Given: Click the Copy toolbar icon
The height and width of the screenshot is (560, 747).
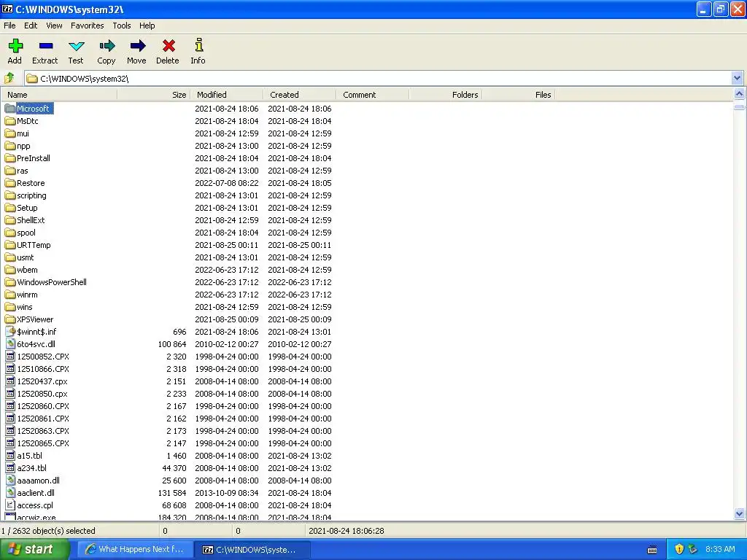Looking at the screenshot, I should tap(107, 46).
